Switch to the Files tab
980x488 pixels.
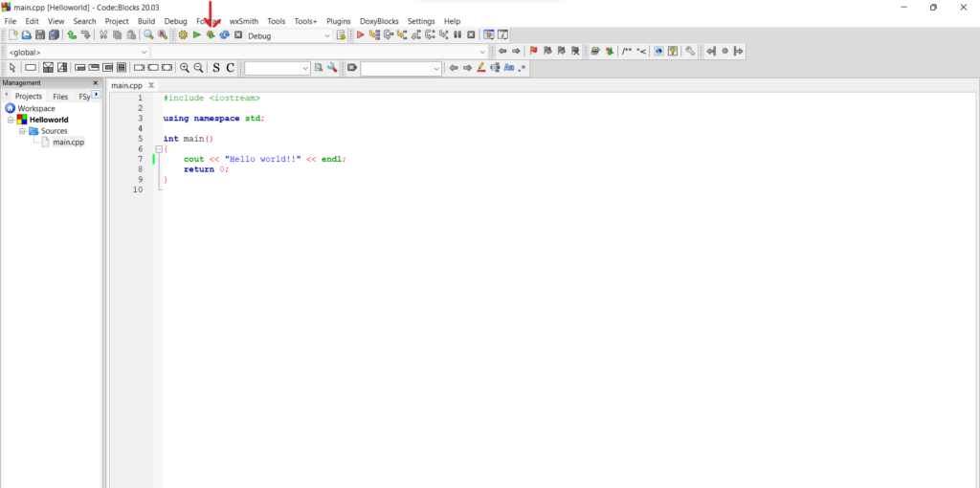pos(60,97)
